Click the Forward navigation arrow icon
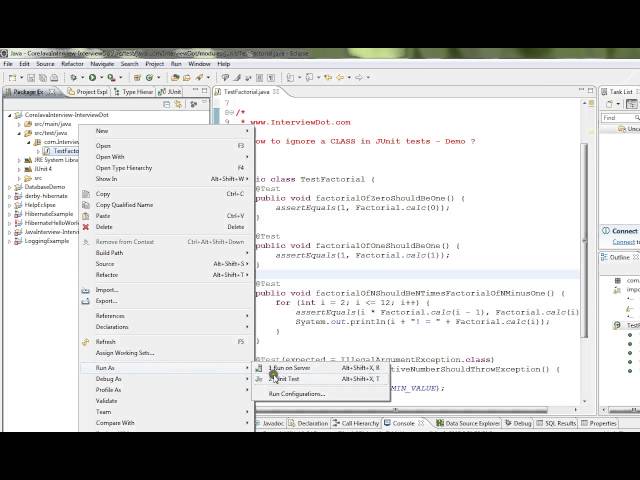 coord(359,78)
